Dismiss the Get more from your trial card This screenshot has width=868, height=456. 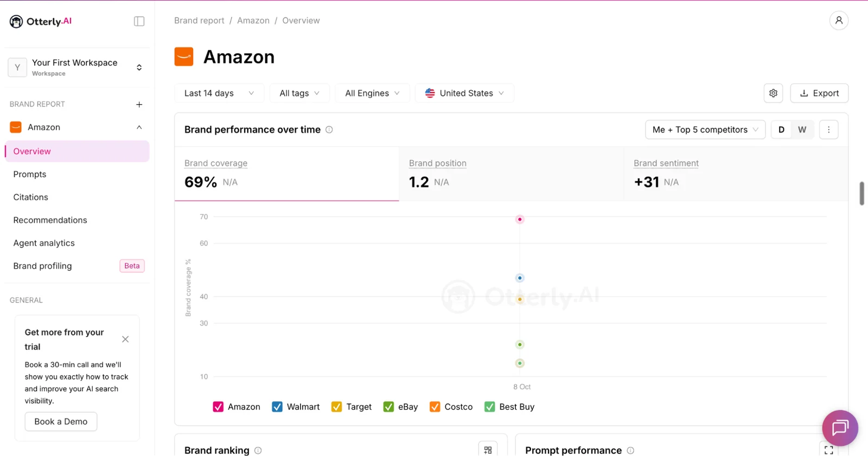(125, 339)
